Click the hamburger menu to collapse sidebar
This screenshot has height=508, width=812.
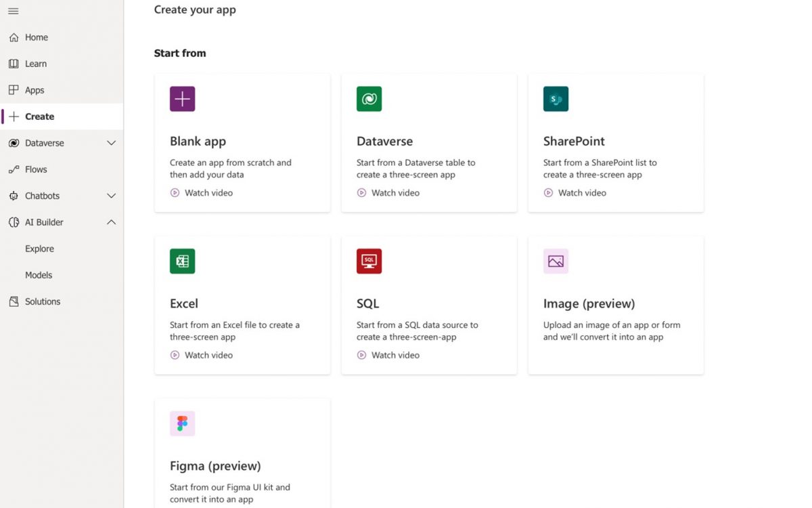pos(13,11)
